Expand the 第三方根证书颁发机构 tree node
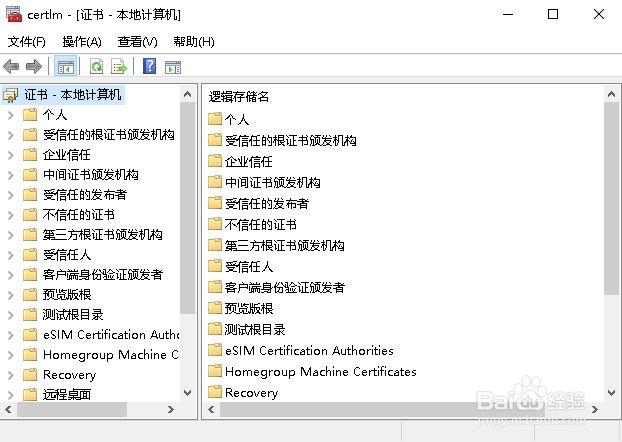Image resolution: width=622 pixels, height=442 pixels. point(11,235)
